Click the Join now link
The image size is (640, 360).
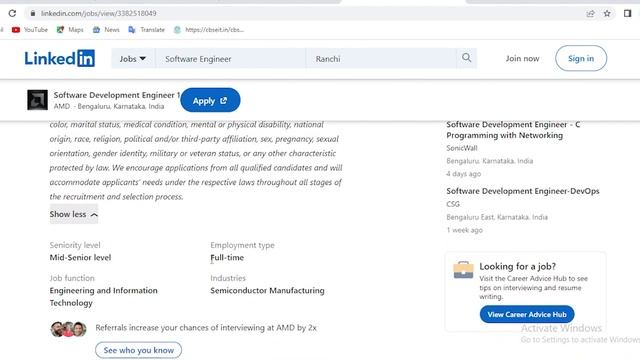coord(522,58)
